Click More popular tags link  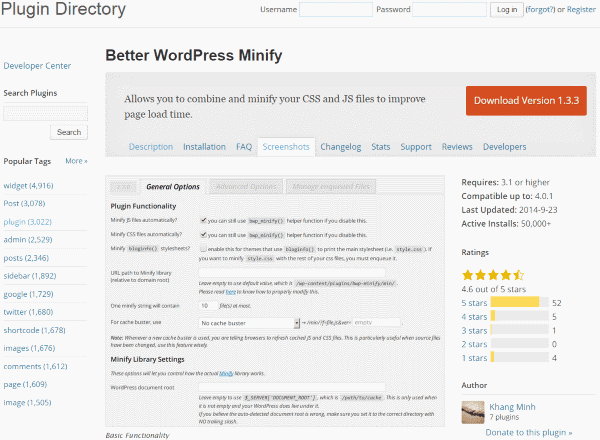(76, 161)
